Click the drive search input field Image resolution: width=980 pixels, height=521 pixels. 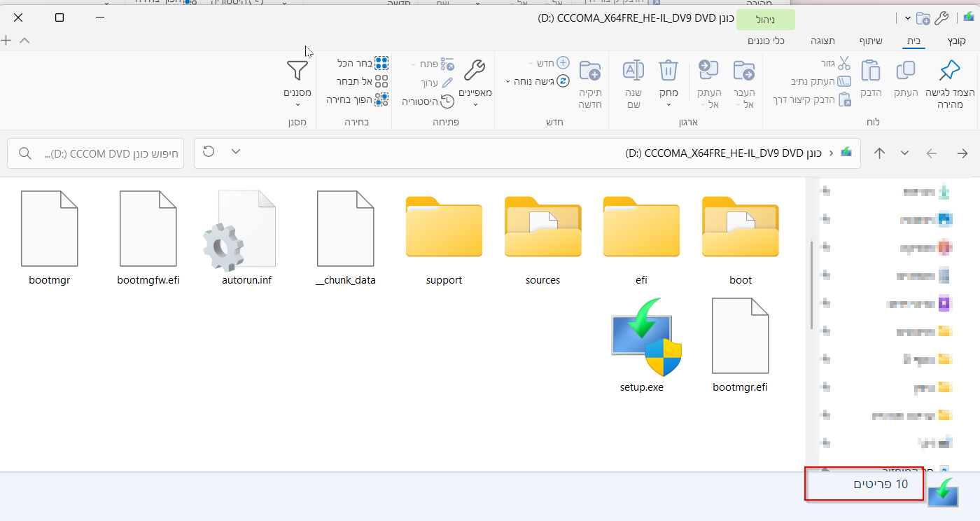tap(96, 153)
